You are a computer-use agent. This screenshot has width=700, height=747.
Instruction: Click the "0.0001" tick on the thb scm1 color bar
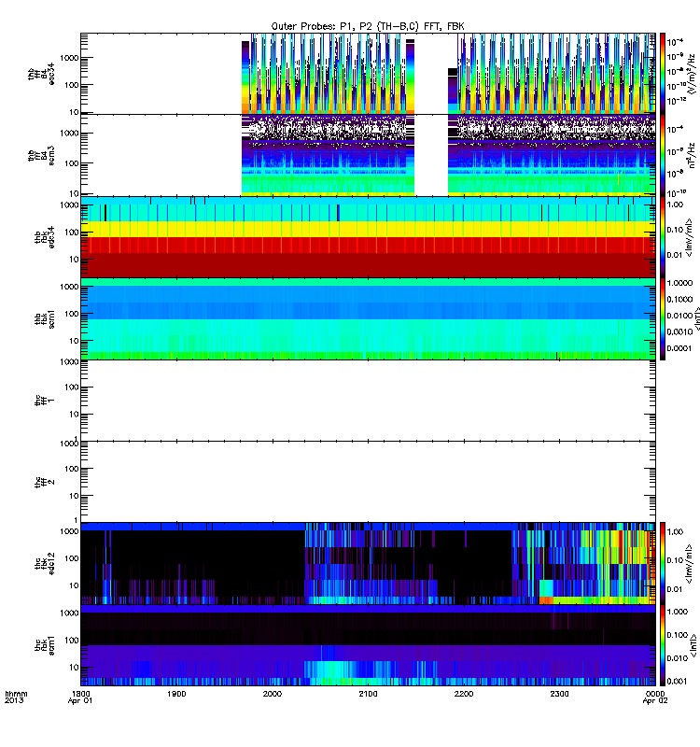pos(679,348)
